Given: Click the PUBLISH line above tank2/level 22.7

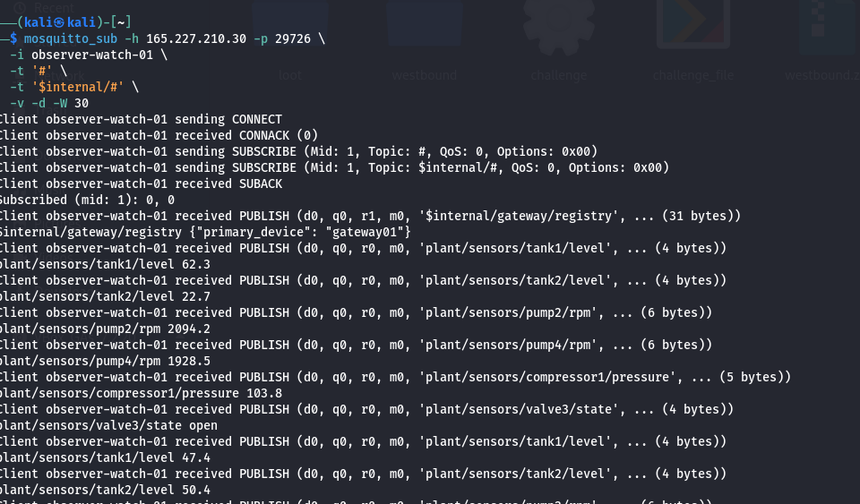Looking at the screenshot, I should (x=363, y=280).
